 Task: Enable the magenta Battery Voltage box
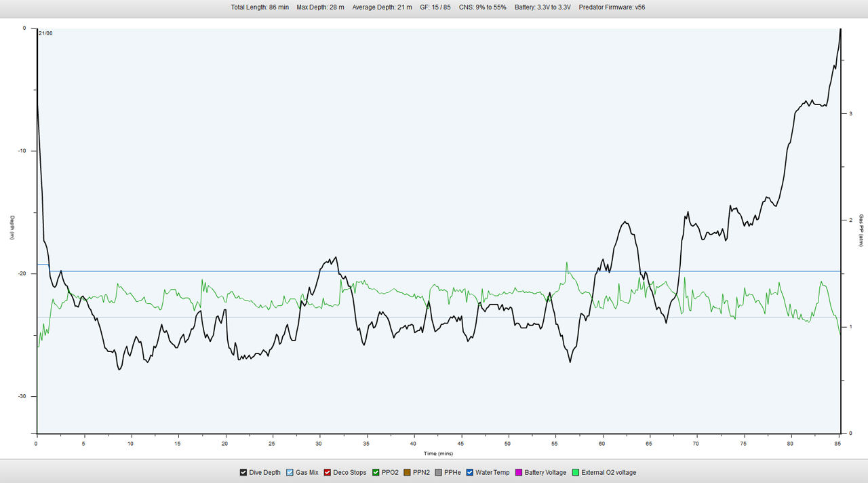point(519,473)
